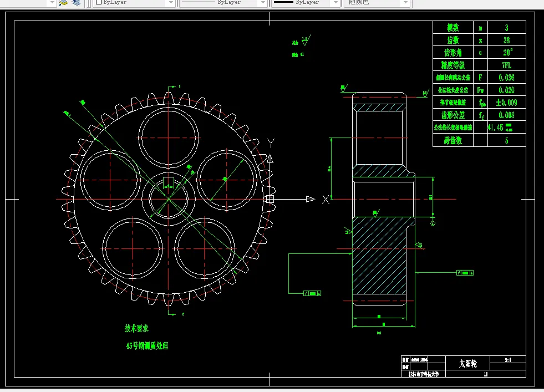Screen dimensions: 544x392
Task: Click the UCS X axis label
Action: pos(326,200)
